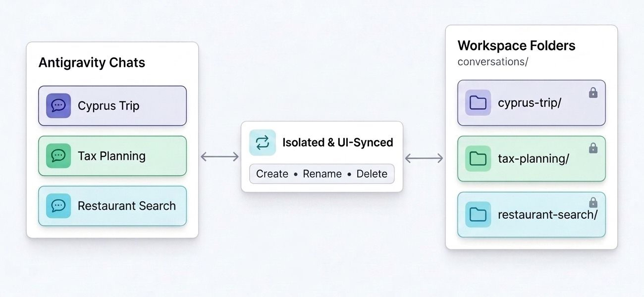Click the lock icon on restaurant-search/

593,202
